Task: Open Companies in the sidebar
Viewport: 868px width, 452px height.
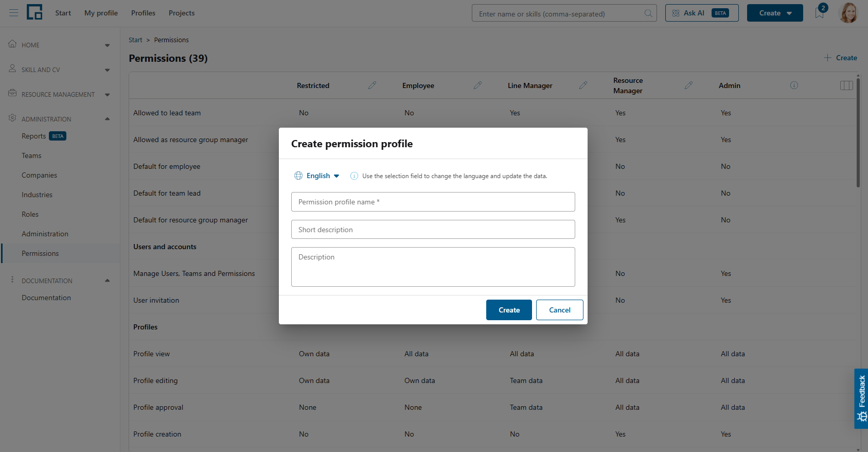Action: click(39, 175)
